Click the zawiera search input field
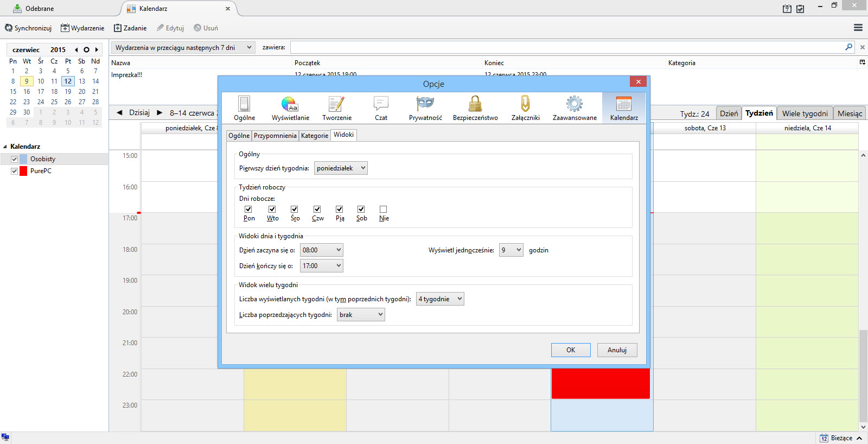Image resolution: width=868 pixels, height=444 pixels. [567, 48]
